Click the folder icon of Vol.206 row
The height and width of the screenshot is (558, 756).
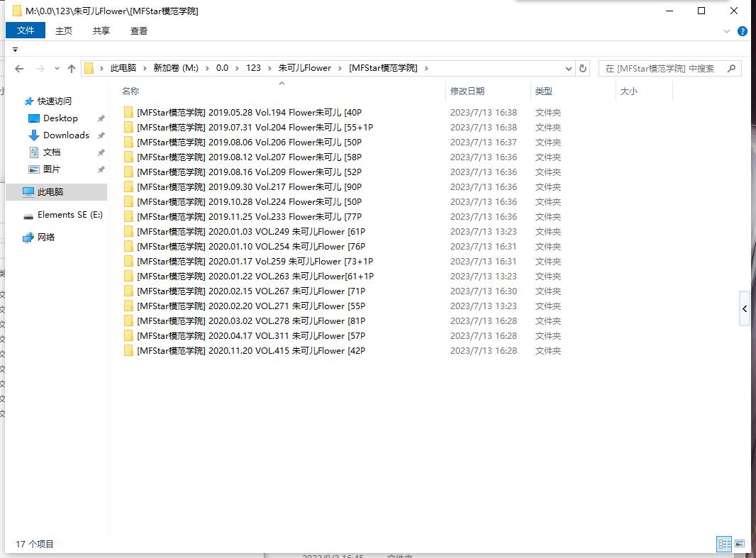[128, 142]
